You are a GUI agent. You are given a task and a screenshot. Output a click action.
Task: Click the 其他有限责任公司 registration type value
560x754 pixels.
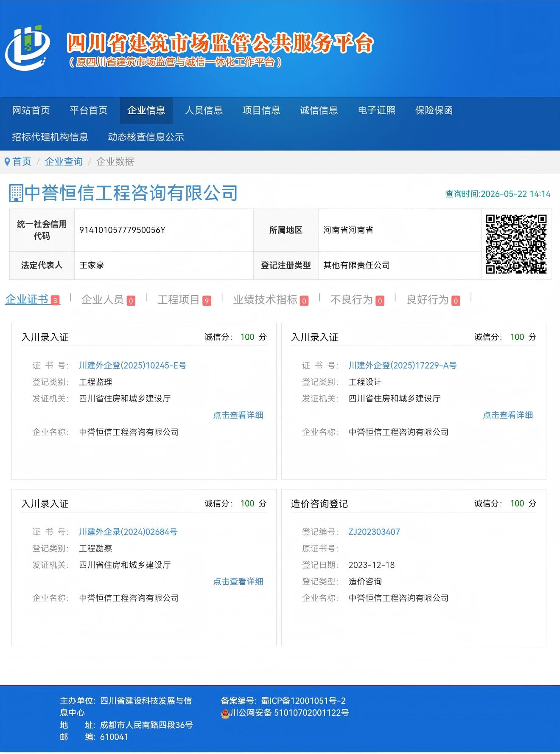coord(356,265)
